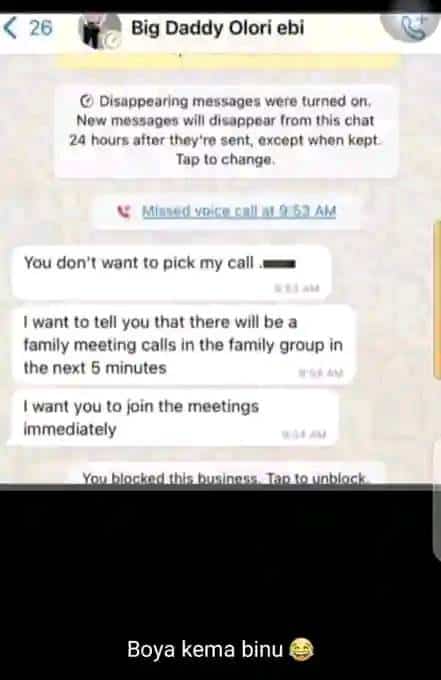This screenshot has height=680, width=441.
Task: Tap the Missed voice call at 9:53 AM link
Action: pyautogui.click(x=239, y=211)
